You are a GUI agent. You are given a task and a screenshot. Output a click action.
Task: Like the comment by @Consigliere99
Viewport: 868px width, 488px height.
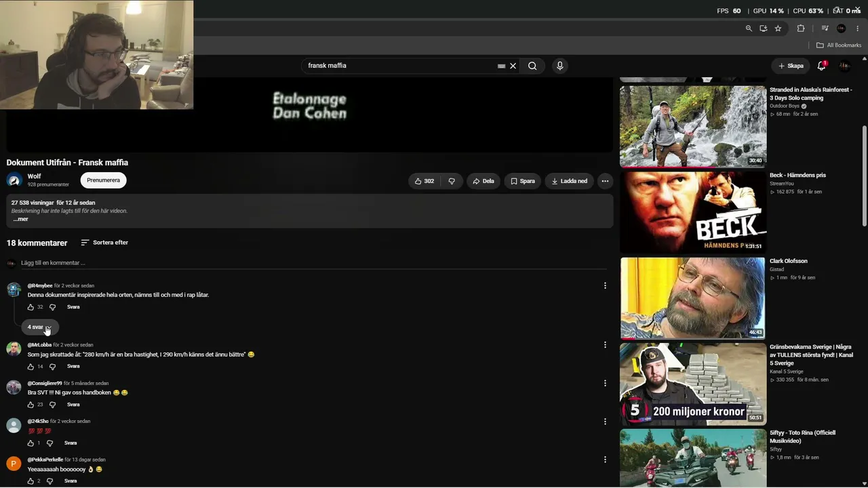(x=31, y=405)
